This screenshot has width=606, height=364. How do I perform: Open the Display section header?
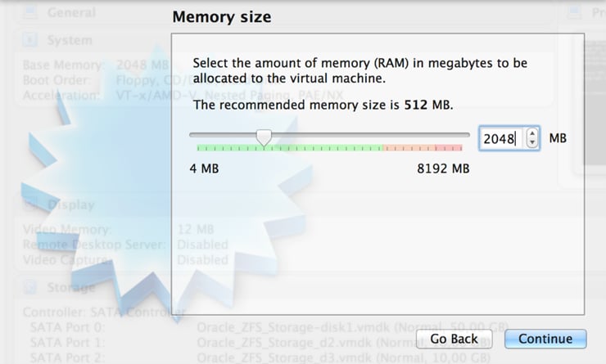71,204
